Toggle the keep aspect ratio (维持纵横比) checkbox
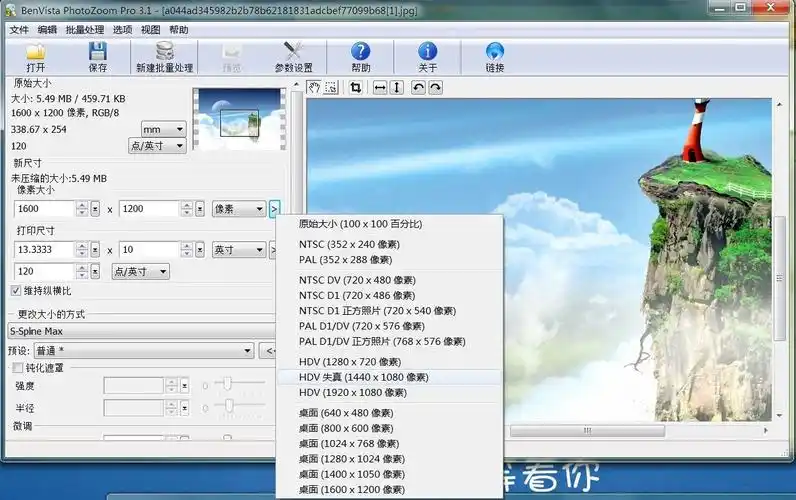This screenshot has width=796, height=500. (16, 291)
